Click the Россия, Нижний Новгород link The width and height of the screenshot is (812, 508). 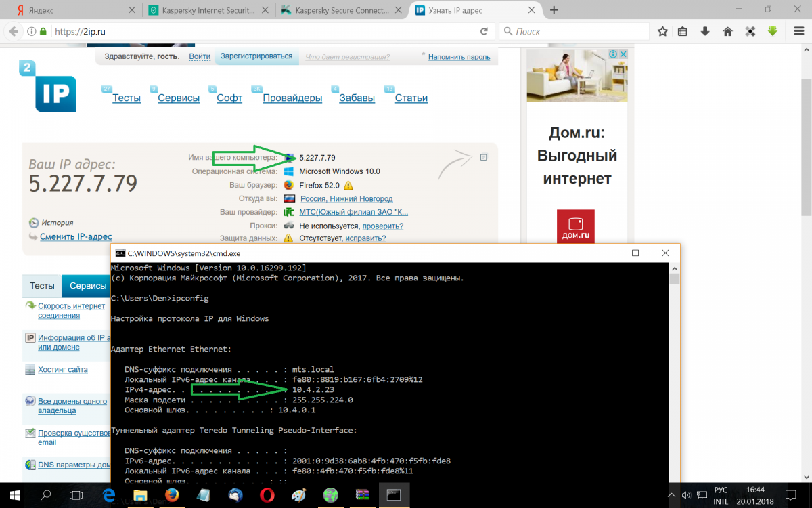(346, 198)
